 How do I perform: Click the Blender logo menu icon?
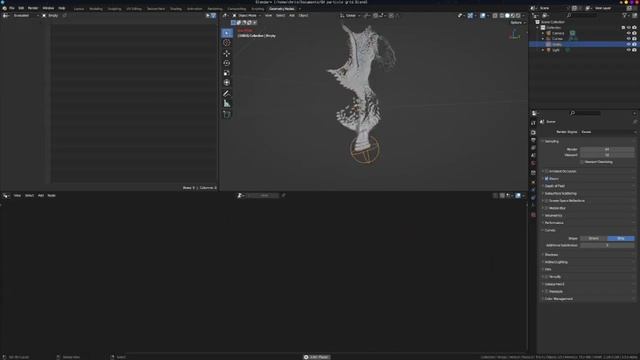pos(4,8)
